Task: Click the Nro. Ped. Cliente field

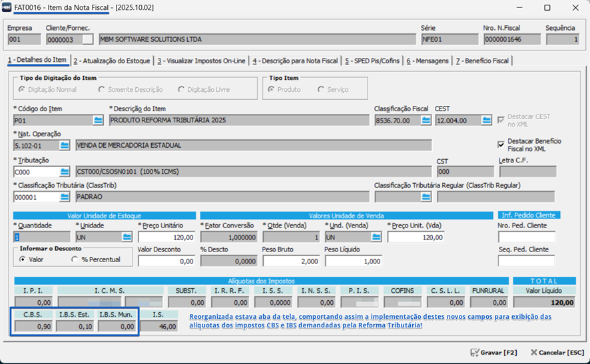Action: click(525, 237)
